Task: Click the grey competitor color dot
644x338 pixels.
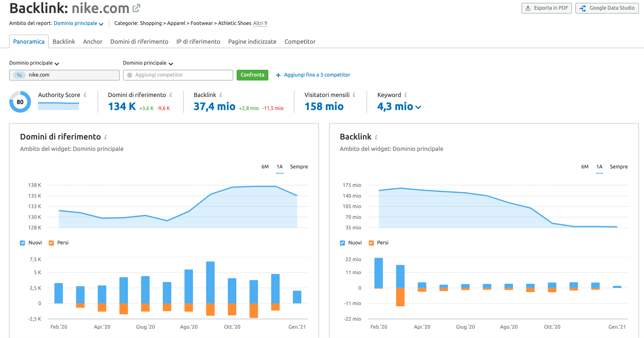Action: pyautogui.click(x=130, y=75)
